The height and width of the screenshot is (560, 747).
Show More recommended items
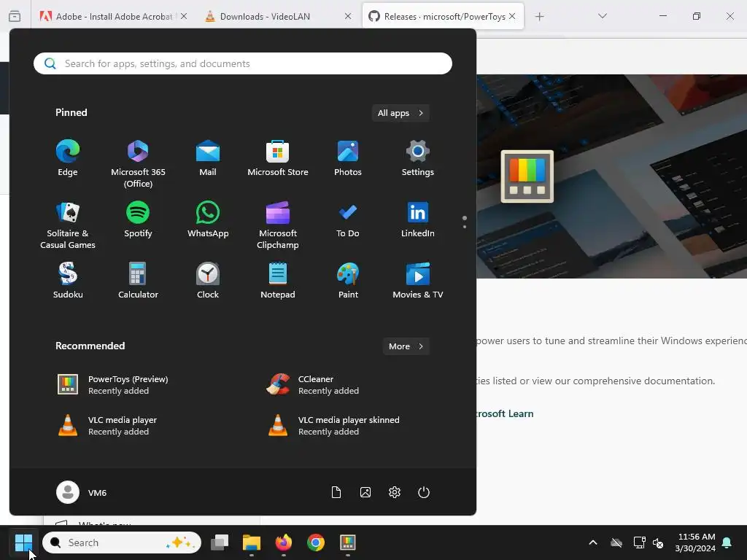[406, 346]
